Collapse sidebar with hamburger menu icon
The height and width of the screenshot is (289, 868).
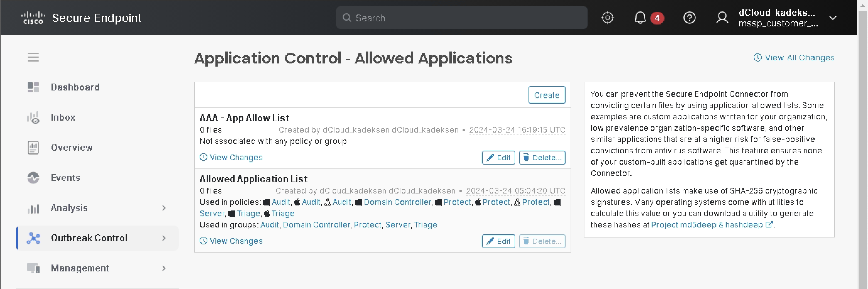coord(33,57)
